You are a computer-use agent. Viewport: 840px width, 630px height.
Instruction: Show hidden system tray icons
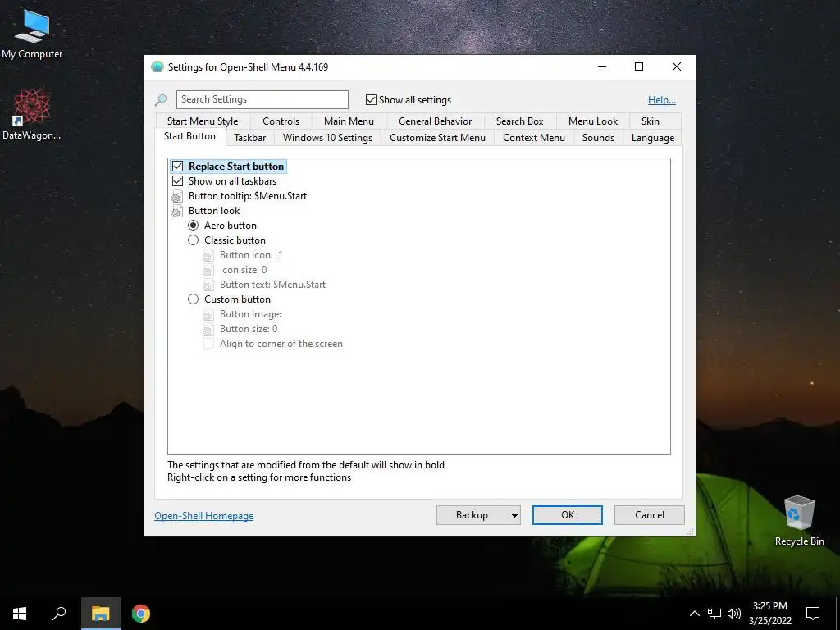(x=694, y=614)
